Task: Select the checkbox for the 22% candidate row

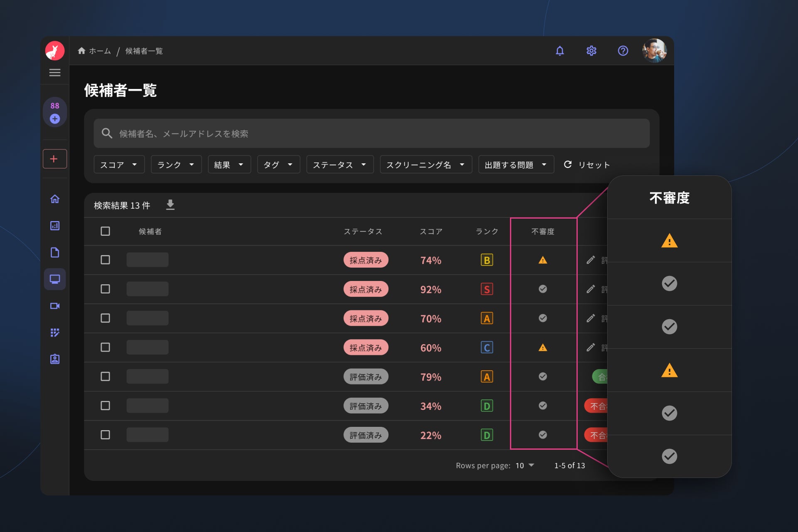Action: 105,435
